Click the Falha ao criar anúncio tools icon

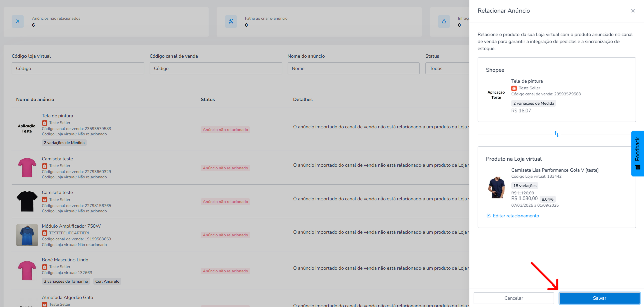pos(231,21)
